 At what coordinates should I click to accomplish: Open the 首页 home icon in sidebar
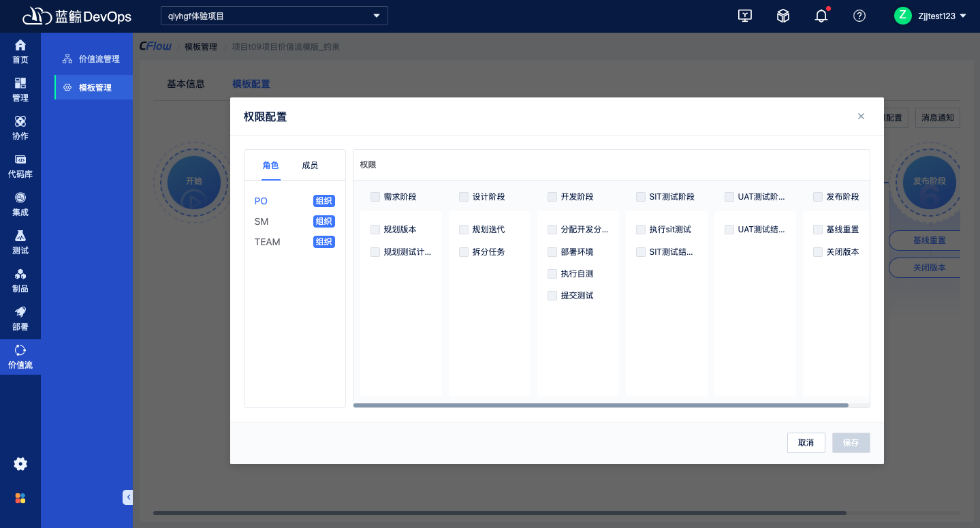click(x=20, y=45)
